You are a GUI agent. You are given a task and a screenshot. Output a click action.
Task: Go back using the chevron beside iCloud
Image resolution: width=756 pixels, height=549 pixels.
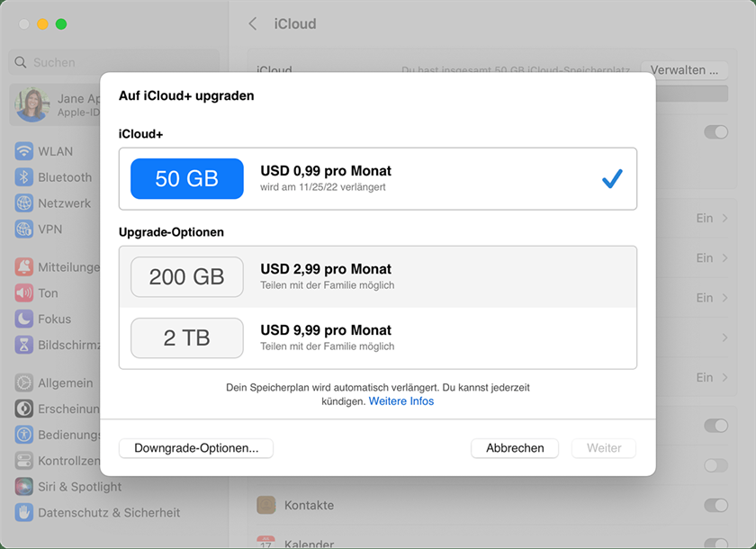(253, 24)
